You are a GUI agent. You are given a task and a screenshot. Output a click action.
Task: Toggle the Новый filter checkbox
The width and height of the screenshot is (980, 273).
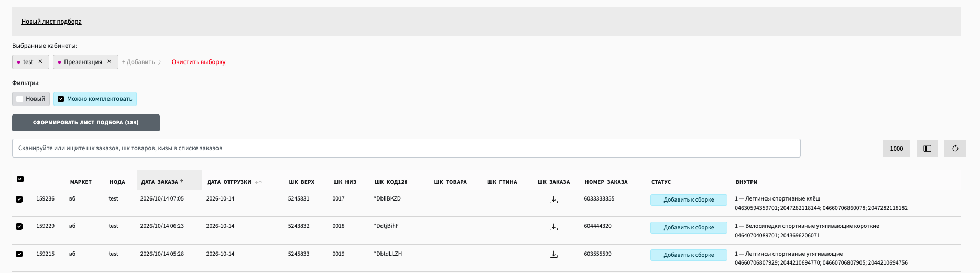pyautogui.click(x=20, y=99)
